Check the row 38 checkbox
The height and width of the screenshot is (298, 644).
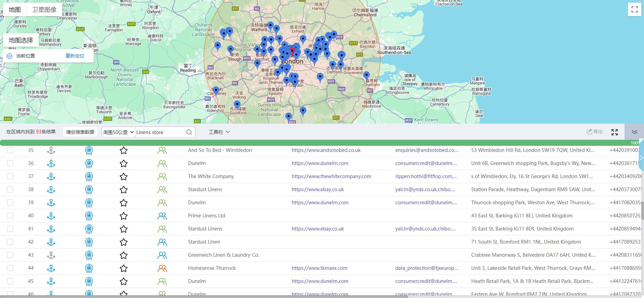(10, 189)
